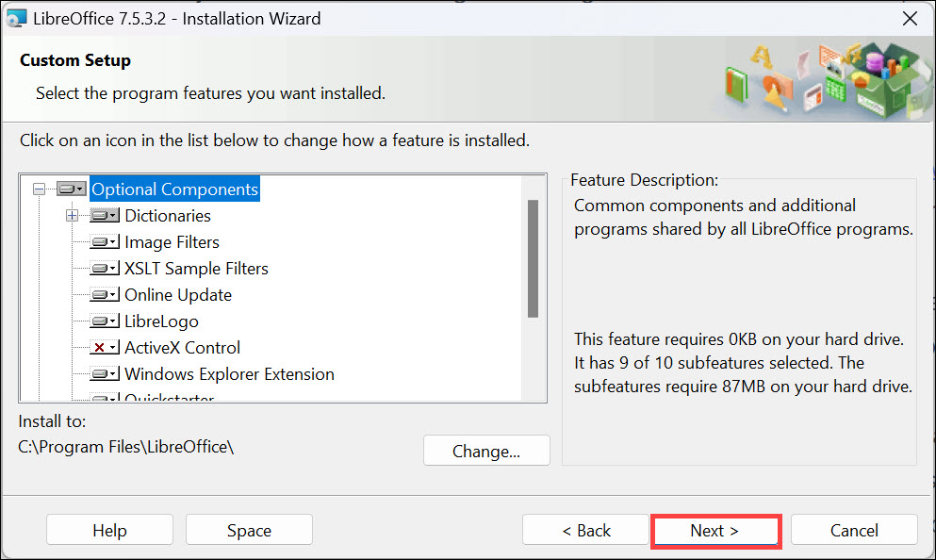This screenshot has height=560, width=936.
Task: Go back to the previous setup step
Action: (585, 529)
